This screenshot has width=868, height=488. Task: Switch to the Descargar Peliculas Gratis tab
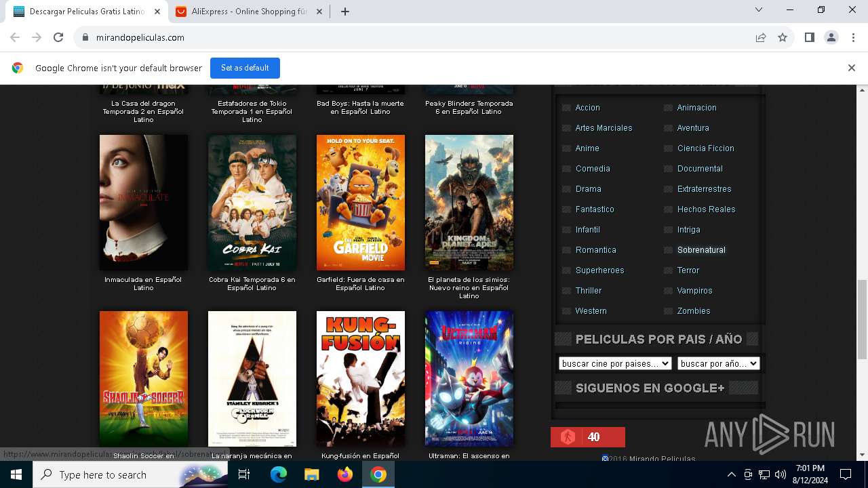tap(87, 12)
